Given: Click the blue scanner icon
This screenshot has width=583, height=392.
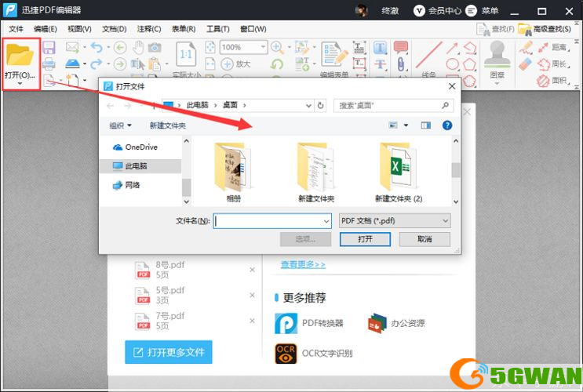Looking at the screenshot, I should click(x=72, y=64).
